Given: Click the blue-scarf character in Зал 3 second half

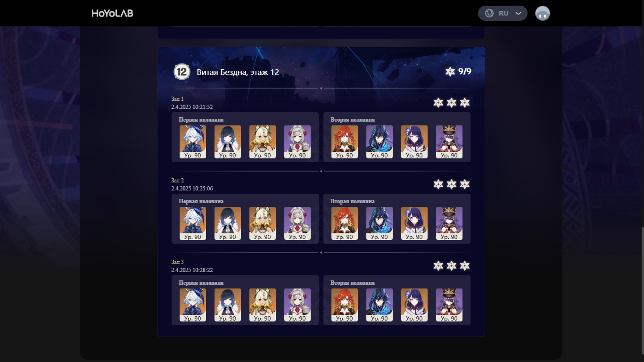Looking at the screenshot, I should point(380,305).
